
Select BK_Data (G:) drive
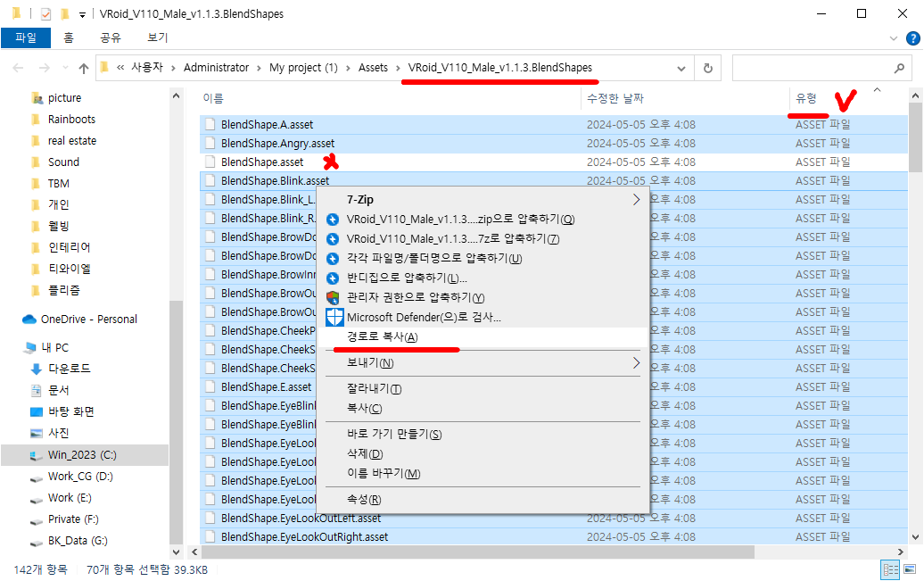tap(78, 541)
